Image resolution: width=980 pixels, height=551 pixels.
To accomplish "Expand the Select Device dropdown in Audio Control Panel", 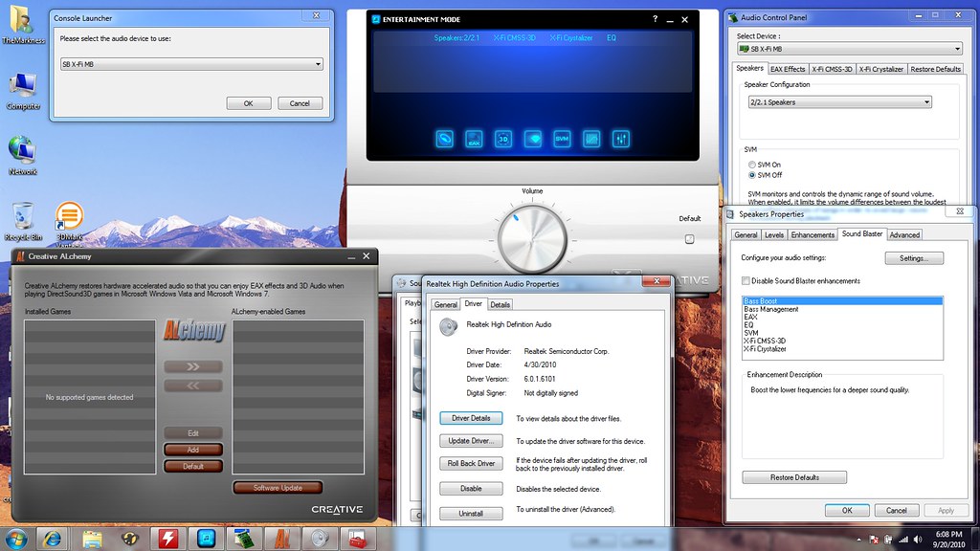I will (957, 49).
